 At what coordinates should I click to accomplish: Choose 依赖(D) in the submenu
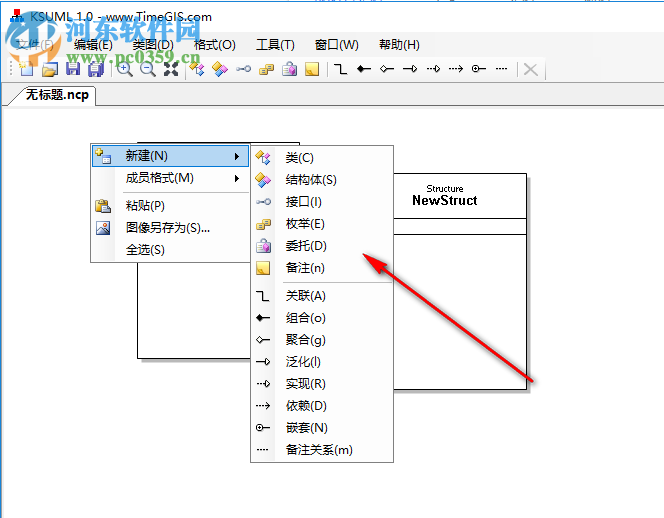(322, 406)
